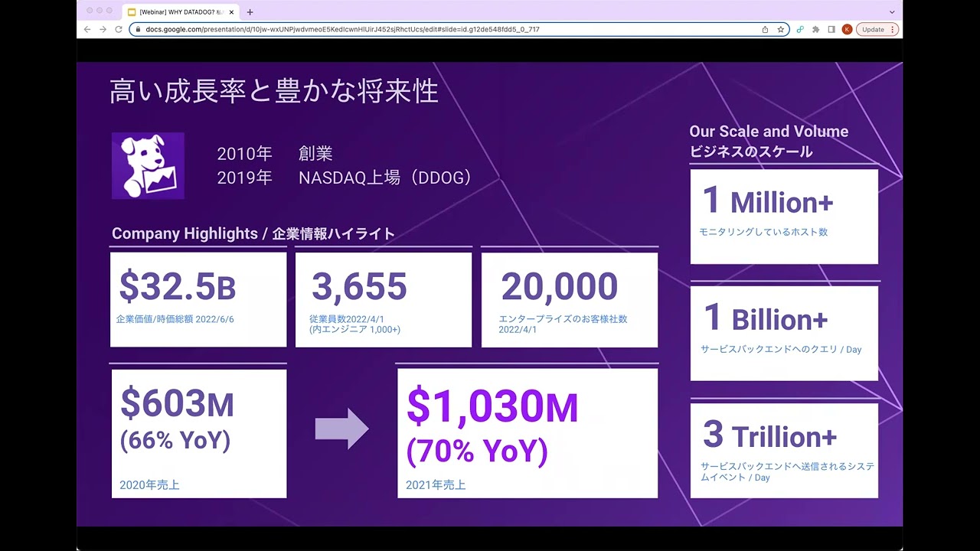The height and width of the screenshot is (551, 980).
Task: Click the $603M revenue figure
Action: coord(177,403)
